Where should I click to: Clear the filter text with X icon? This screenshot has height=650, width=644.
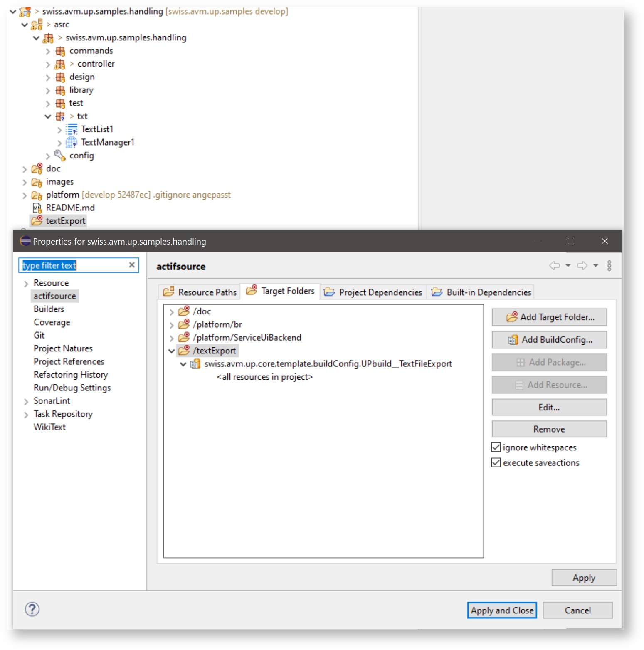click(132, 265)
